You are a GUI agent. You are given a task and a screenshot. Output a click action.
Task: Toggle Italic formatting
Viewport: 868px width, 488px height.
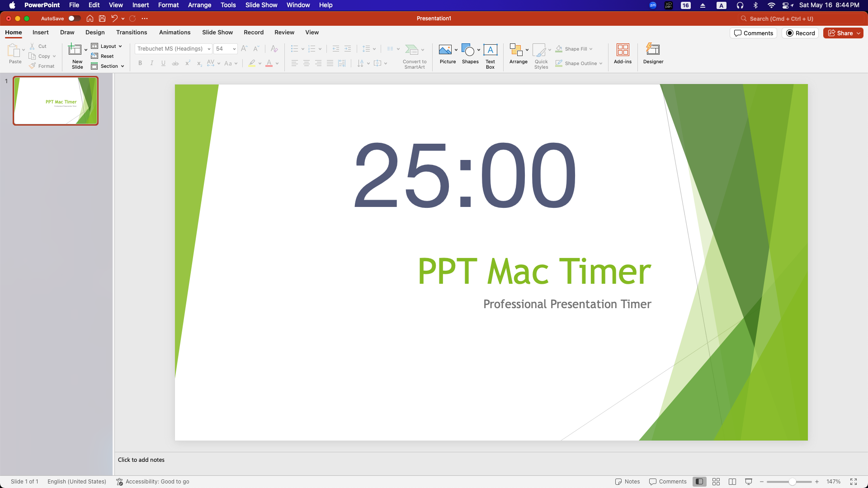[x=152, y=63]
